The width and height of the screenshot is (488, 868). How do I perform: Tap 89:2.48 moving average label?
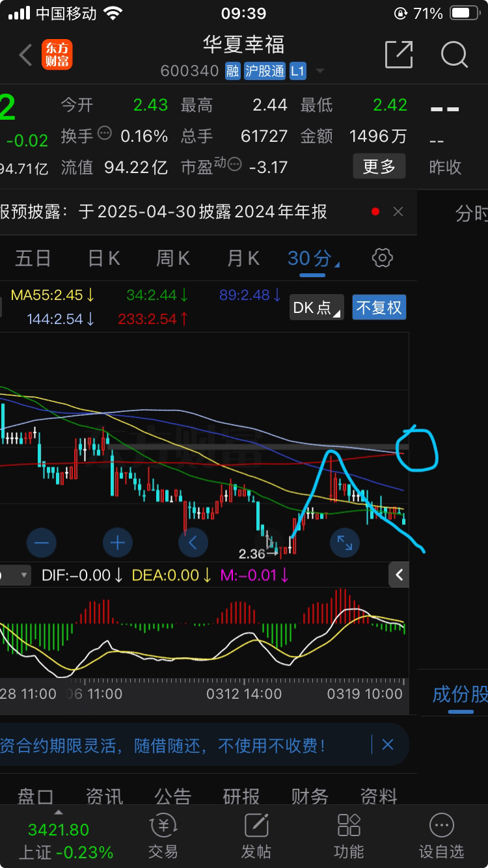pyautogui.click(x=250, y=295)
